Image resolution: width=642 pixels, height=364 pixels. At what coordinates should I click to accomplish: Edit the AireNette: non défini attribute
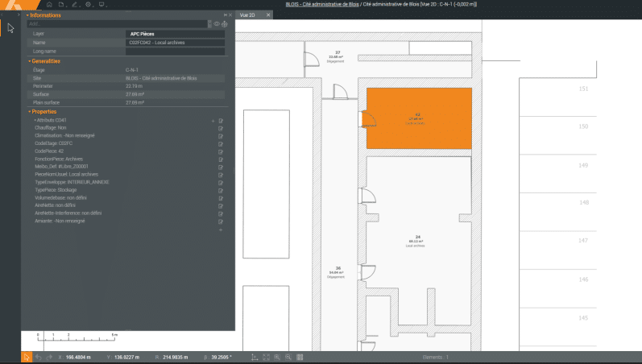(x=221, y=206)
